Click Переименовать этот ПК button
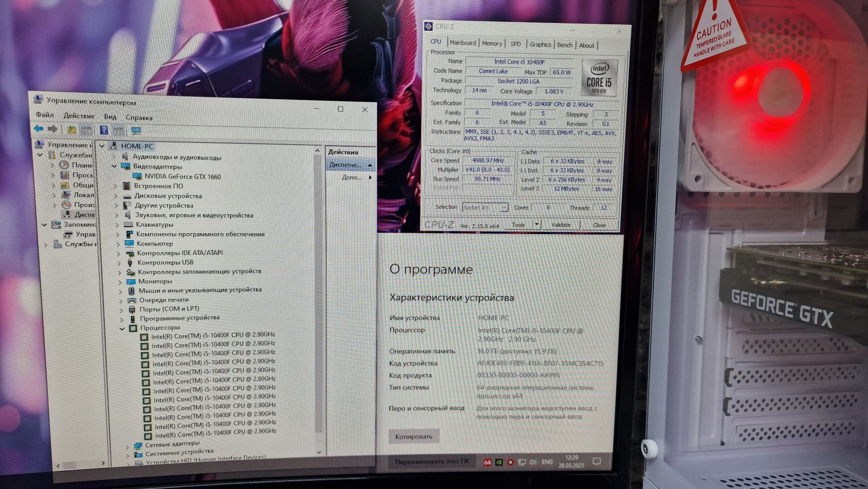 (x=432, y=461)
